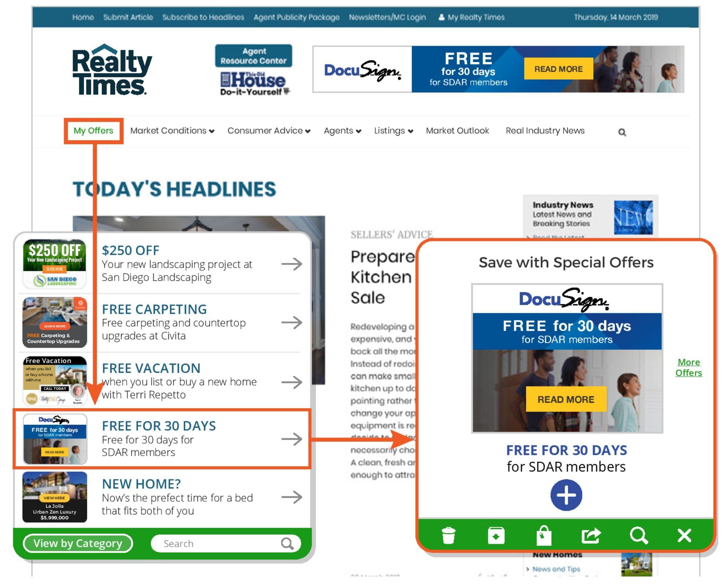Open the $250 OFF offer arrow
Image resolution: width=728 pixels, height=585 pixels.
pos(291,264)
